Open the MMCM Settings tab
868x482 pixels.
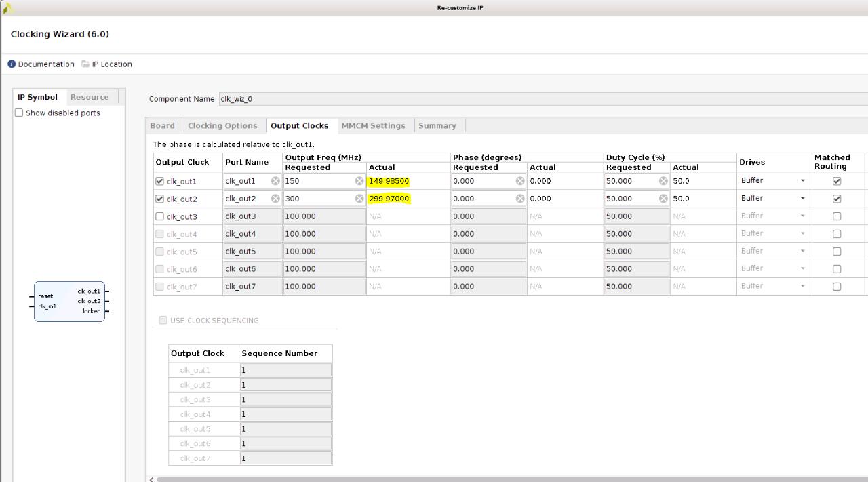click(373, 125)
